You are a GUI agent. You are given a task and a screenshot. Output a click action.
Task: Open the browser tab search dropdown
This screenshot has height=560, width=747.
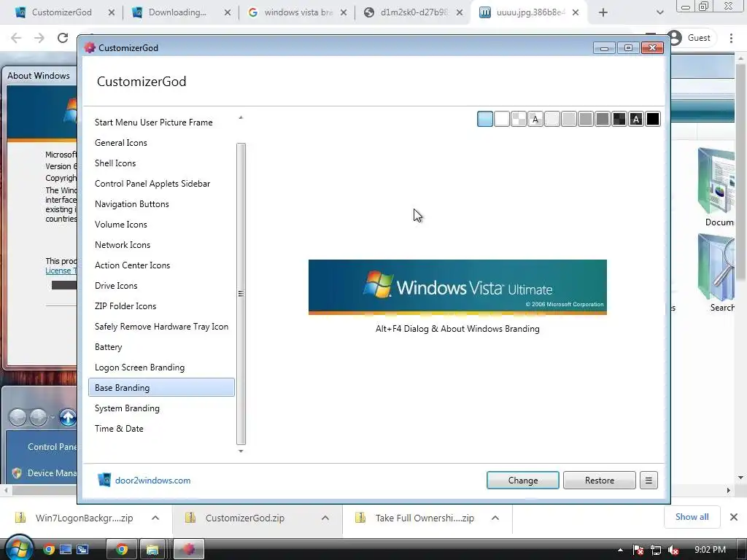pos(659,13)
